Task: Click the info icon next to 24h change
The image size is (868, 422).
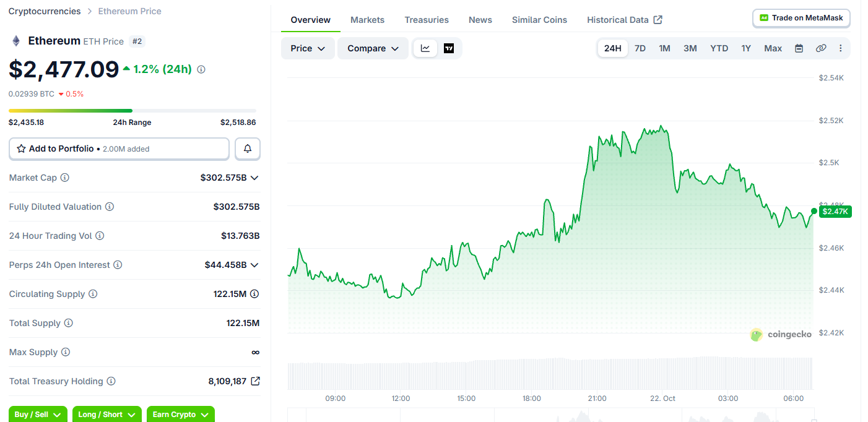Action: [201, 69]
